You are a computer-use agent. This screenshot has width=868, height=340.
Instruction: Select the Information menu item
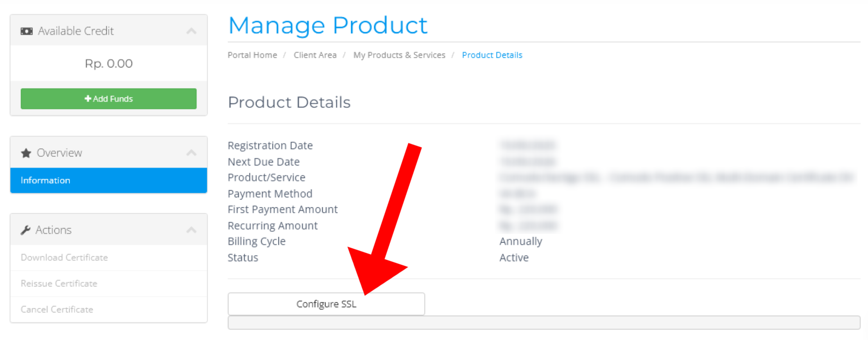click(x=108, y=180)
